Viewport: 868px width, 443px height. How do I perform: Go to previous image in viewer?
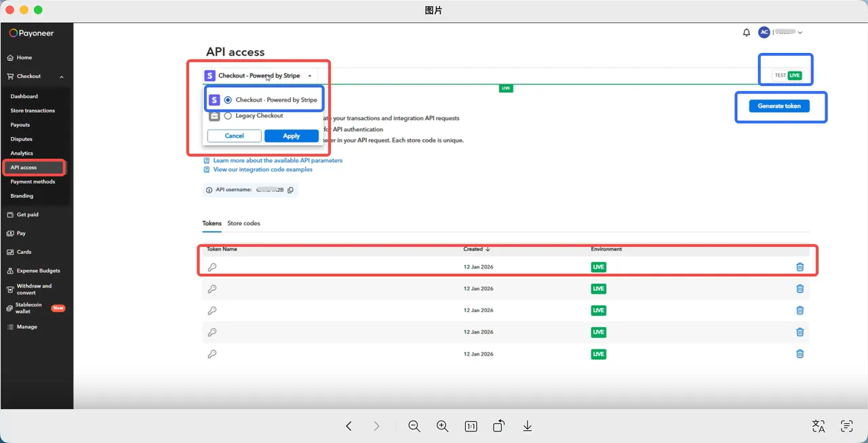point(349,426)
